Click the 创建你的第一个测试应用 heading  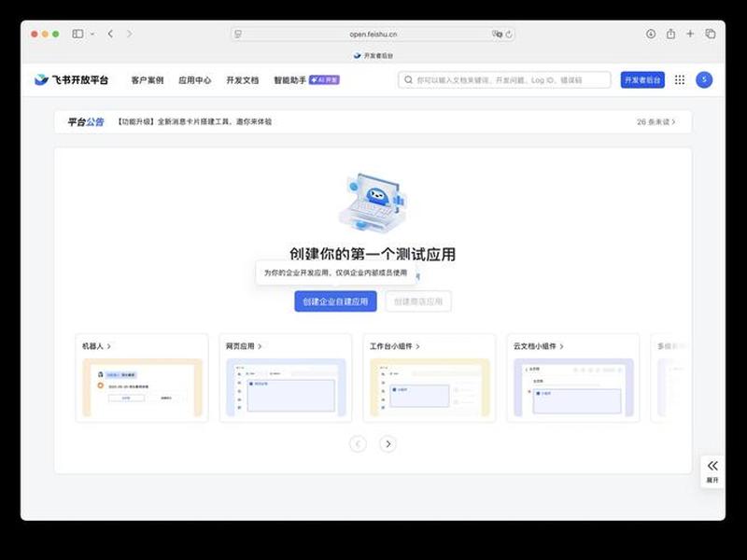tap(373, 254)
